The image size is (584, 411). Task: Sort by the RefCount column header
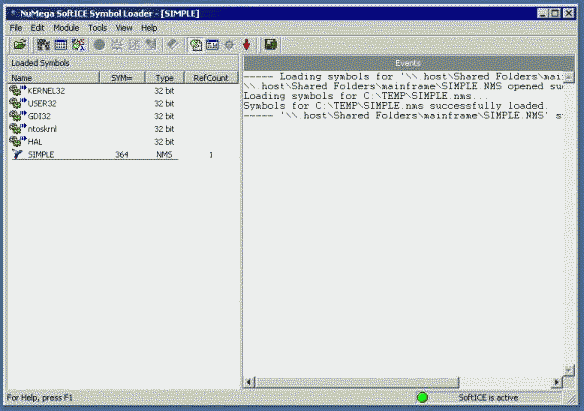[211, 78]
